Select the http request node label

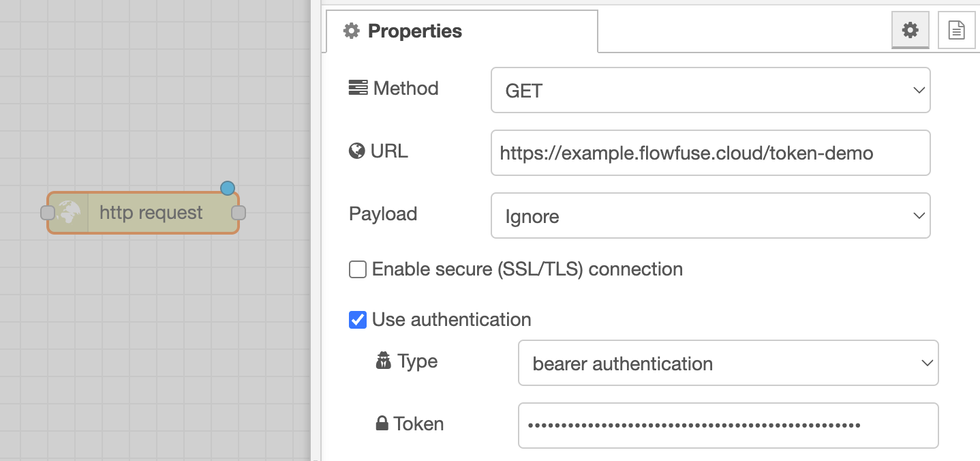[x=151, y=213]
